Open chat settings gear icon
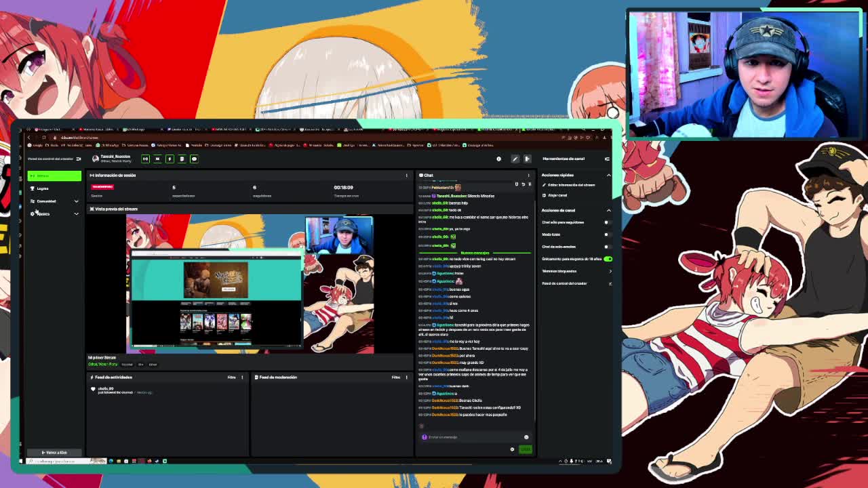Viewport: 868px width, 488px height. [512, 449]
